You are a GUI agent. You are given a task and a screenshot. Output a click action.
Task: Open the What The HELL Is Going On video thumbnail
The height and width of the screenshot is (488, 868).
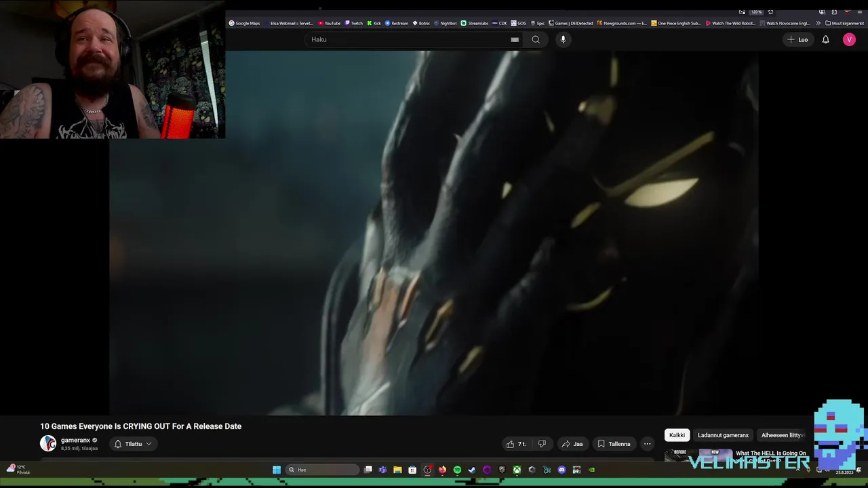point(698,455)
